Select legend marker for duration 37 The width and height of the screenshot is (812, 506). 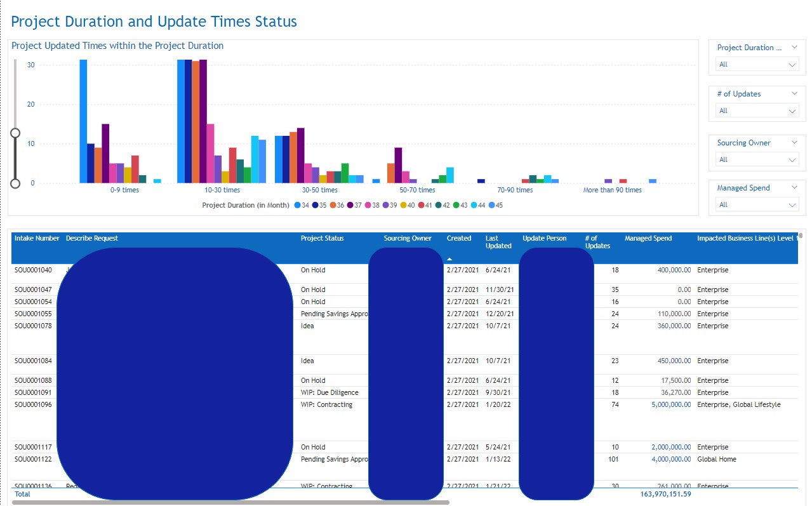point(350,206)
